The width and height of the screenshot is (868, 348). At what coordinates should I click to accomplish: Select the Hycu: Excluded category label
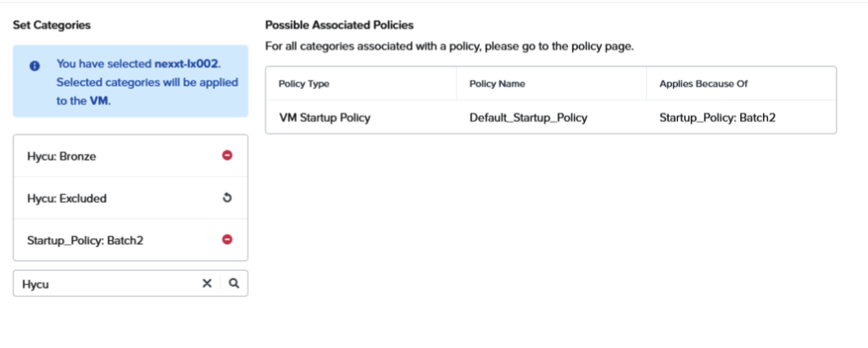pos(66,198)
